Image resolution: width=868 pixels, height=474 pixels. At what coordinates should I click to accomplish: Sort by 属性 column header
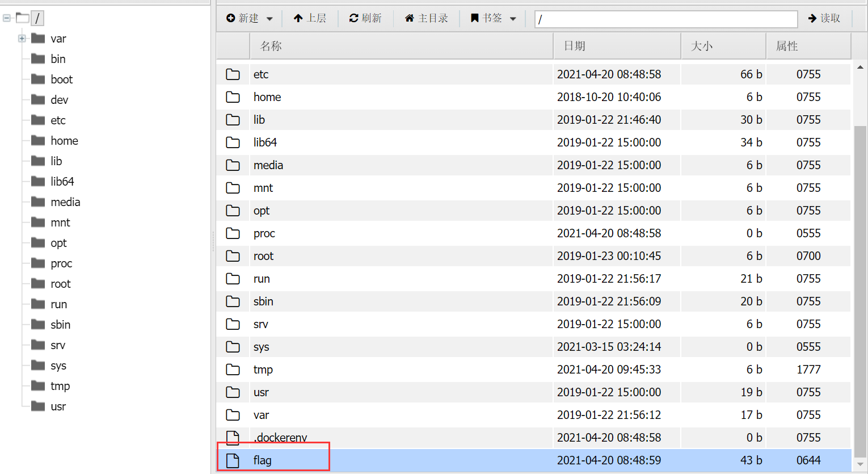pos(808,46)
